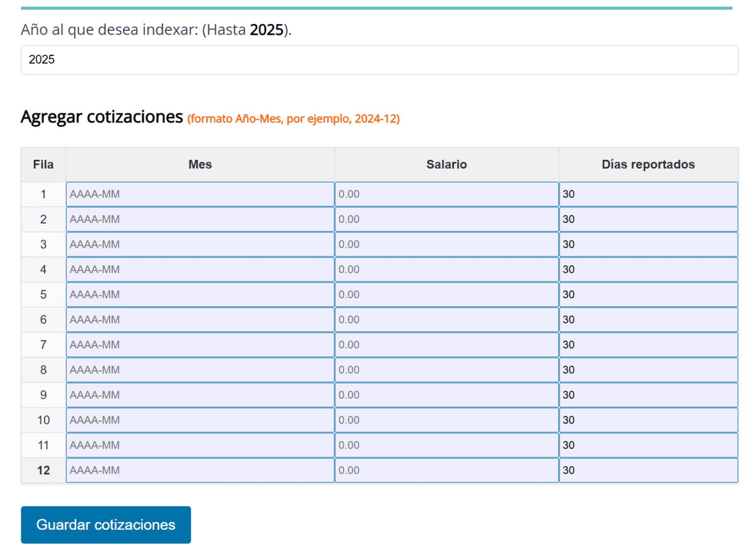
Task: Click the Mes field in row 12
Action: (x=200, y=471)
